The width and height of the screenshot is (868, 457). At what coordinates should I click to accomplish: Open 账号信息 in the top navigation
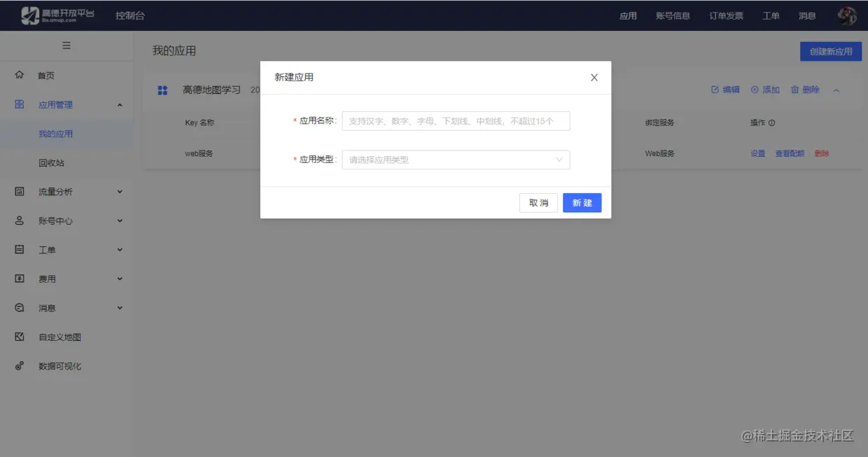pos(673,15)
